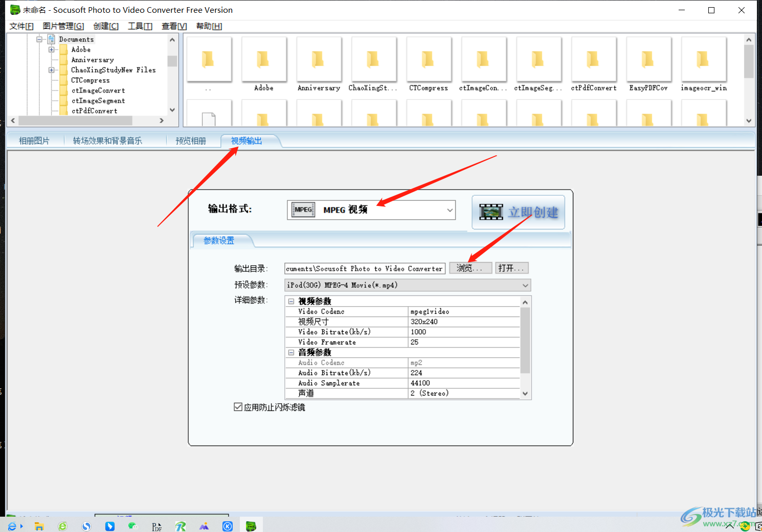This screenshot has width=762, height=532.
Task: Select the Documents tree node icon
Action: pos(51,39)
